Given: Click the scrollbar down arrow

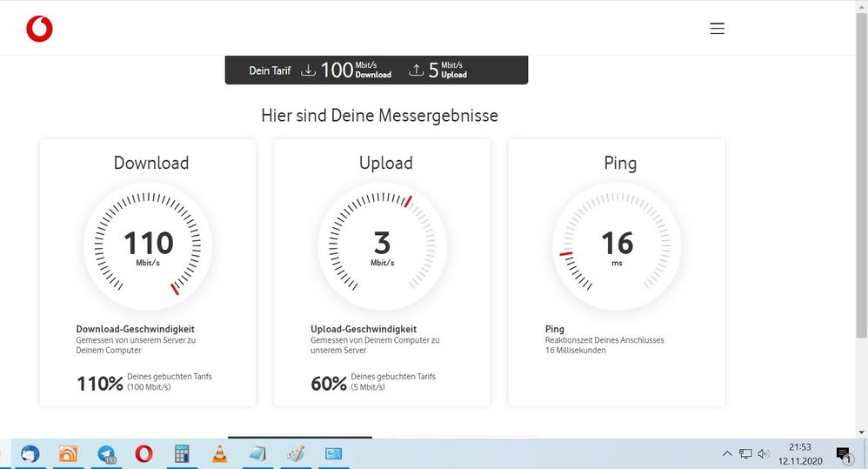Looking at the screenshot, I should tap(861, 432).
